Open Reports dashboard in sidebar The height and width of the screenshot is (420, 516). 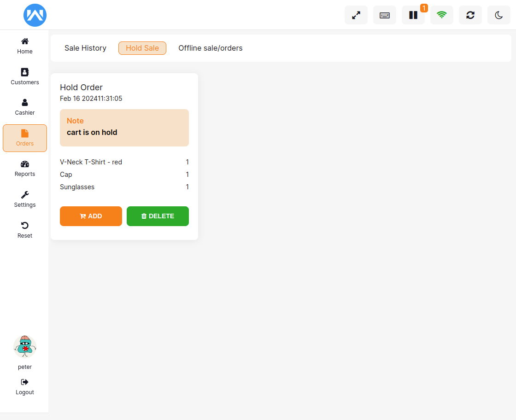click(x=25, y=169)
